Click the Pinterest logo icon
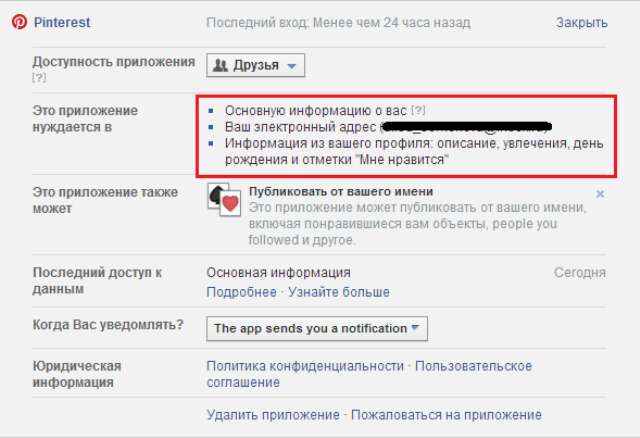The image size is (640, 438). (19, 22)
